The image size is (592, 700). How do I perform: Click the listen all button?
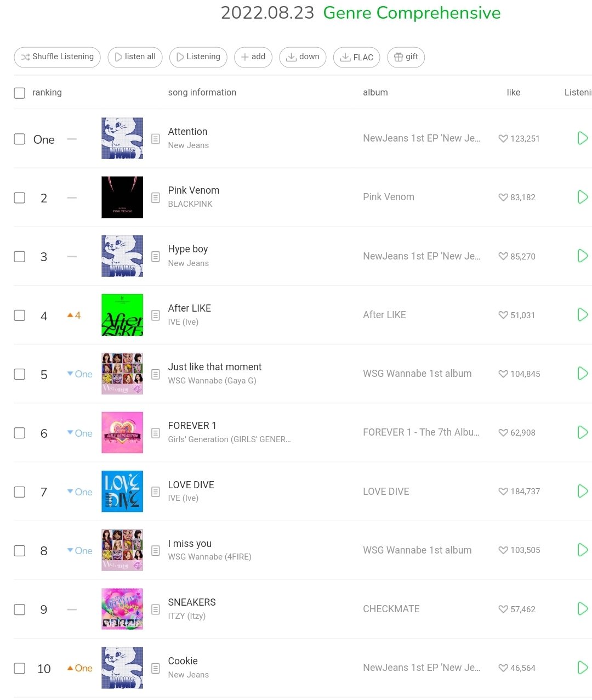pos(135,57)
